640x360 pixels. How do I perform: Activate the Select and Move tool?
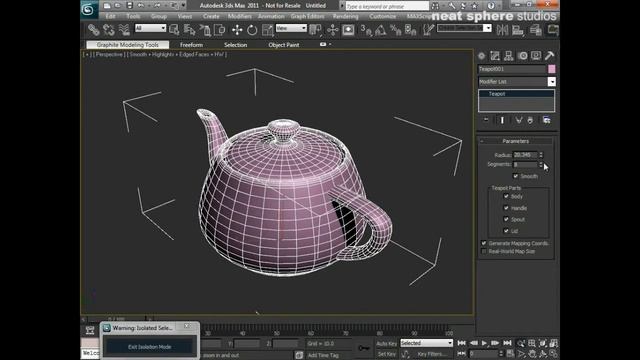(x=237, y=30)
